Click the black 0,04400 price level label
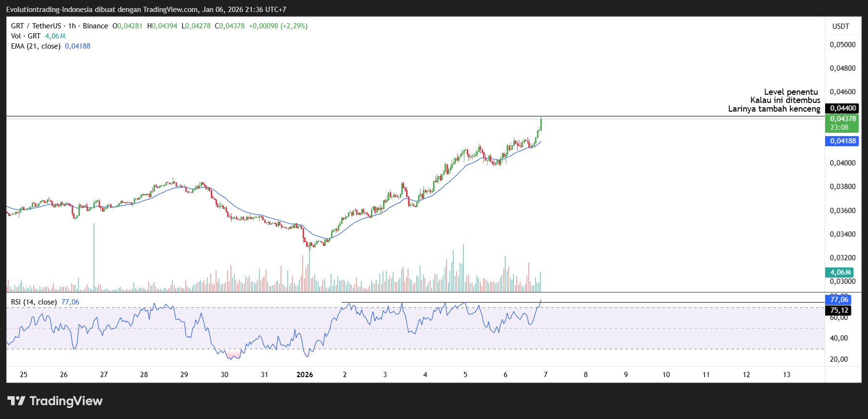868x419 pixels. point(842,108)
